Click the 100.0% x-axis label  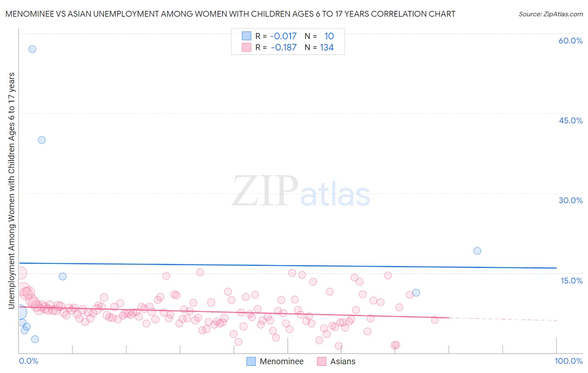(x=569, y=361)
